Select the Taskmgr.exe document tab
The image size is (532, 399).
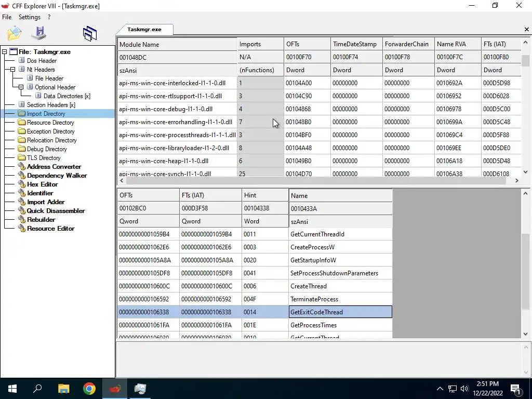[144, 29]
